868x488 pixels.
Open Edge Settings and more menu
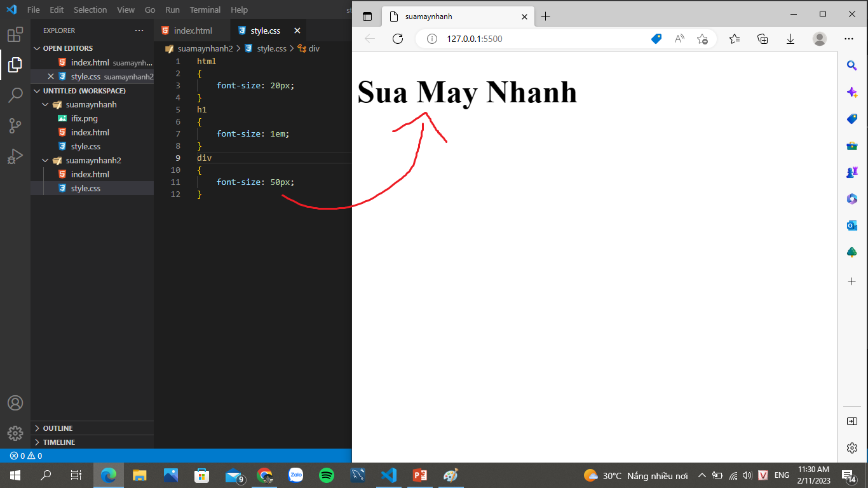coord(849,39)
